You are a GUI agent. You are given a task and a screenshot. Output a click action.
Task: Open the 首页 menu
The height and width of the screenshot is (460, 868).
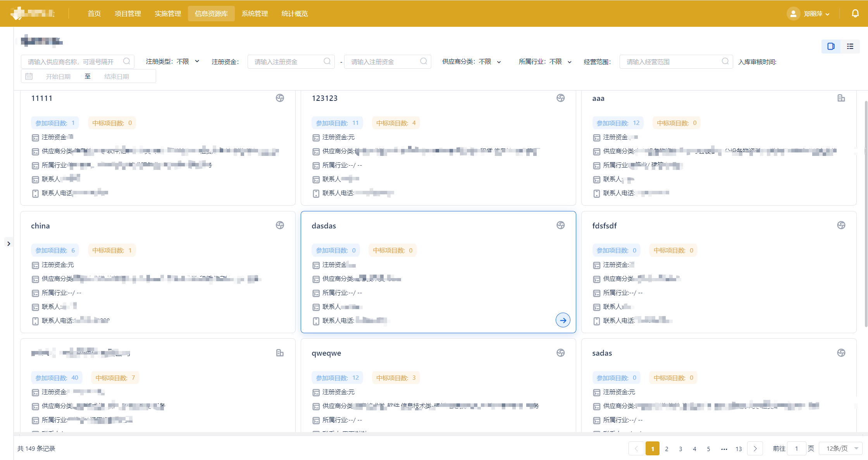[x=94, y=14]
